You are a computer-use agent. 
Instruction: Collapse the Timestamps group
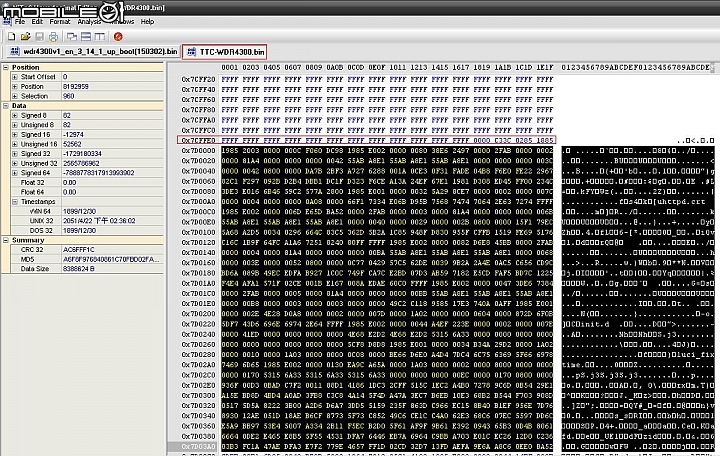coord(15,202)
